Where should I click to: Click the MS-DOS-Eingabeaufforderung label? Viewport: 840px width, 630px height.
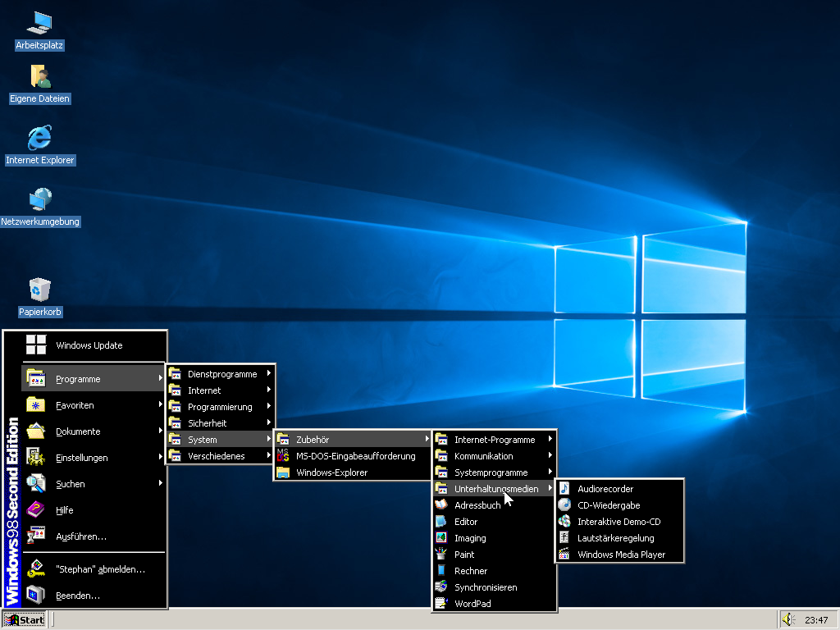tap(356, 456)
